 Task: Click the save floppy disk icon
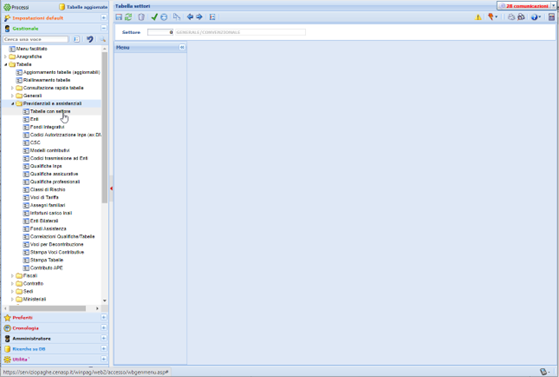click(119, 17)
